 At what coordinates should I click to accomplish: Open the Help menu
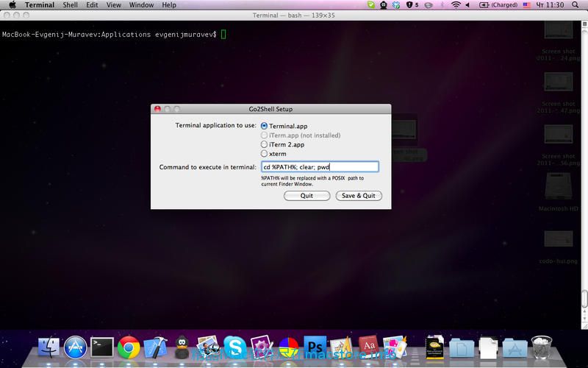[169, 5]
